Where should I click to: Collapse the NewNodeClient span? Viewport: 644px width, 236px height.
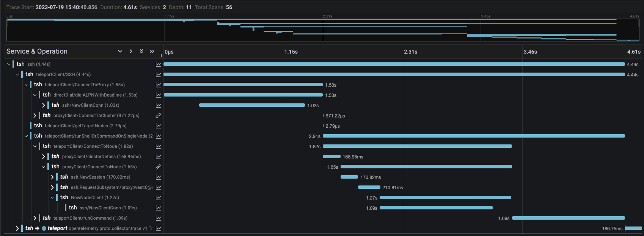pos(52,198)
